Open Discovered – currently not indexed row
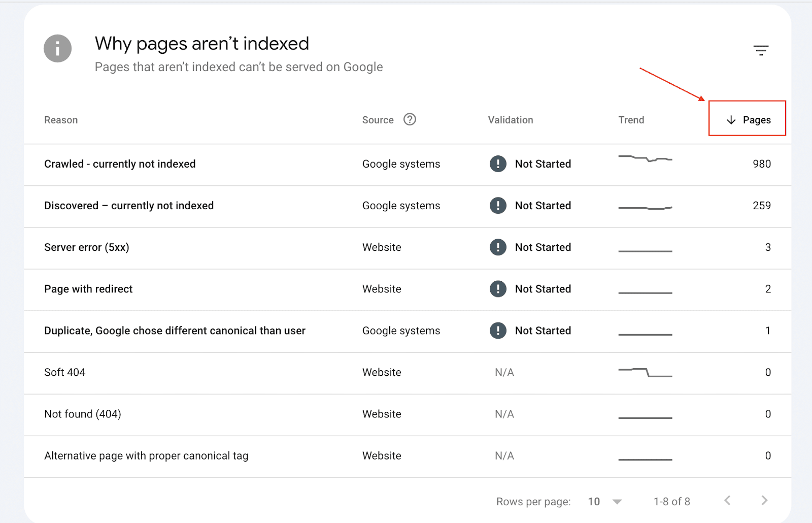Image resolution: width=812 pixels, height=523 pixels. coord(129,206)
